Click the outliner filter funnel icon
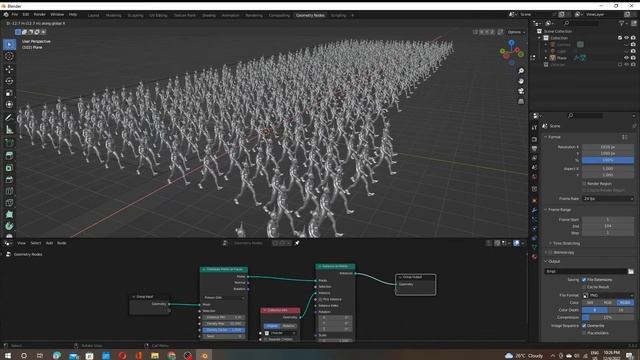 pos(621,23)
